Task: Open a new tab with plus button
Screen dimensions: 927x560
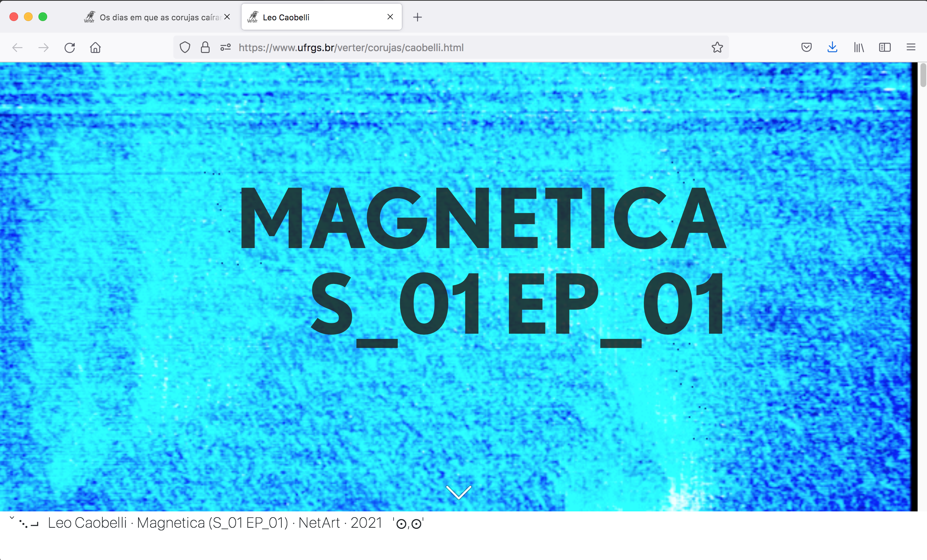Action: (x=417, y=17)
